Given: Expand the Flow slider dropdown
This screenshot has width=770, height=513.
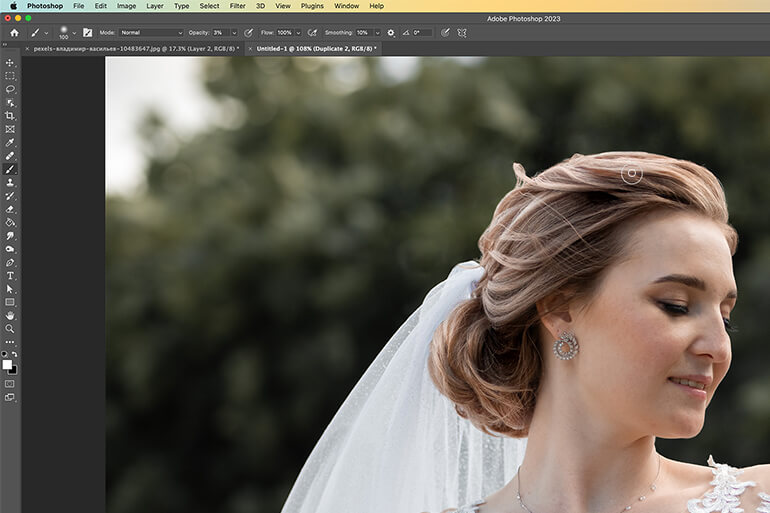Looking at the screenshot, I should [298, 33].
